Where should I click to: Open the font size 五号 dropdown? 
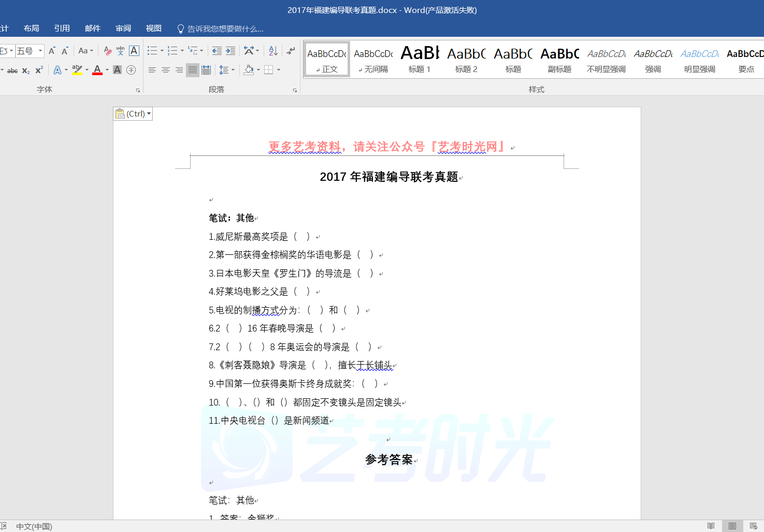[40, 51]
